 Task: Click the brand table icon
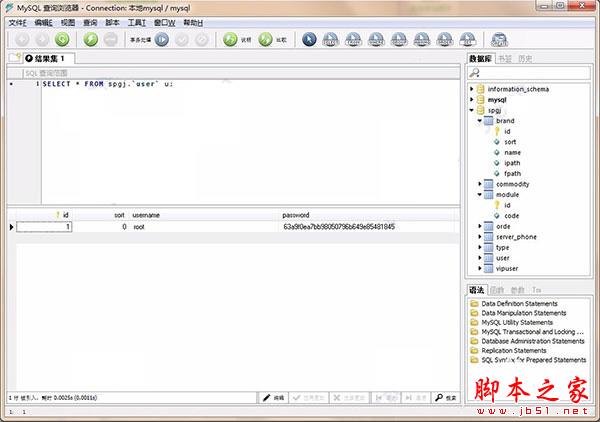488,121
